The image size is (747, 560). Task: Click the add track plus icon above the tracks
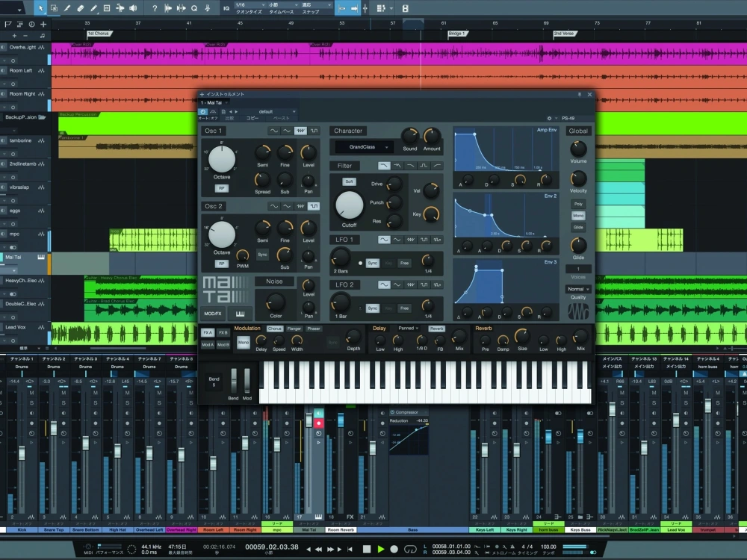click(43, 24)
